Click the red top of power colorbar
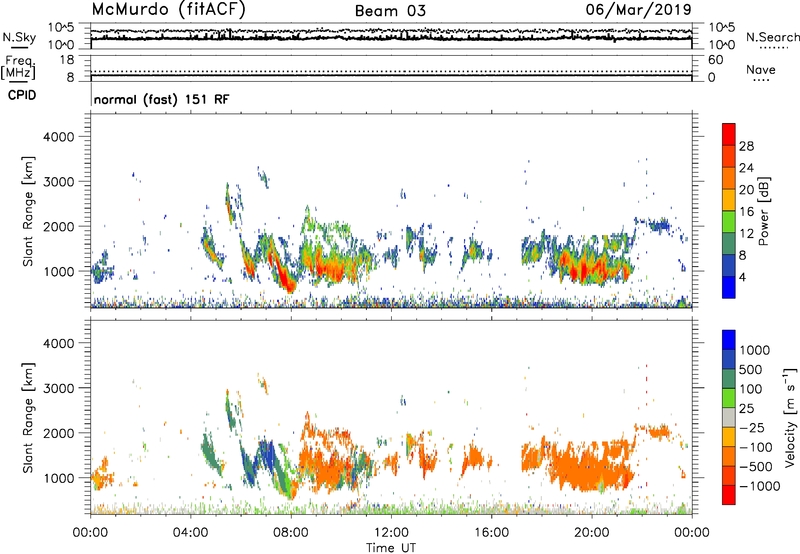Screen dimensions: 800x554 729,134
